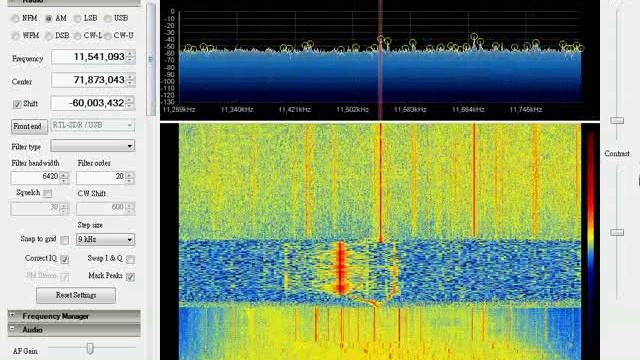Click the Filter order spinner arrows
The width and height of the screenshot is (640, 360).
click(130, 177)
